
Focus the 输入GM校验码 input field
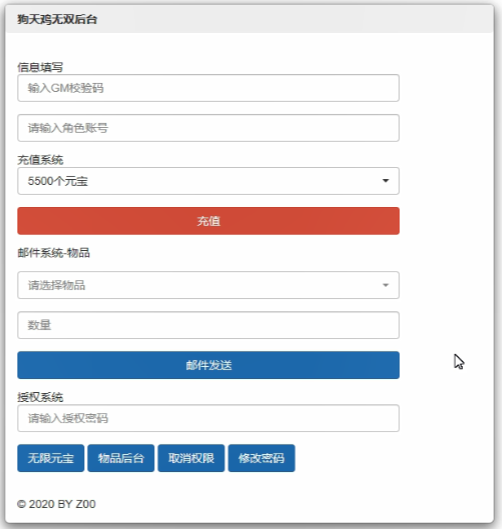click(x=208, y=88)
